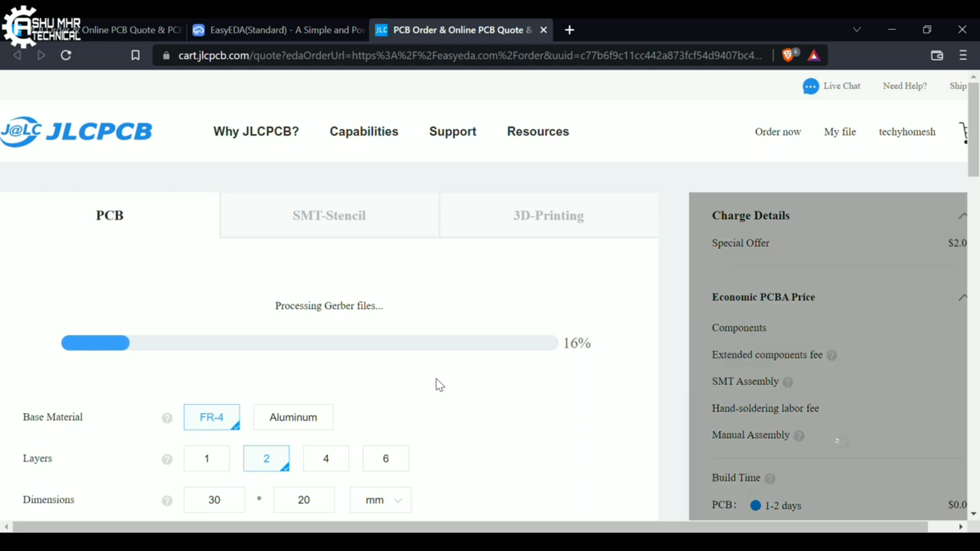980x551 pixels.
Task: Open the browser hamburger menu
Action: point(963,55)
